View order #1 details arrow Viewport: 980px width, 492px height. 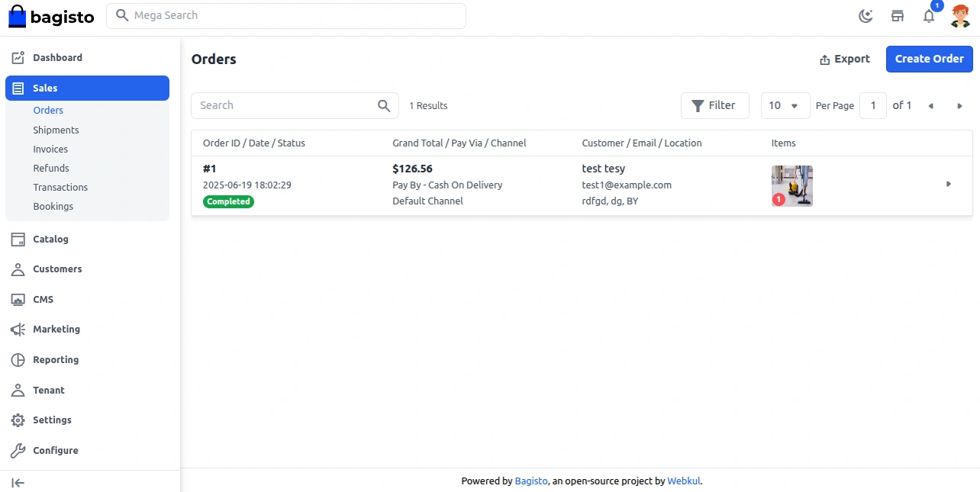[949, 184]
